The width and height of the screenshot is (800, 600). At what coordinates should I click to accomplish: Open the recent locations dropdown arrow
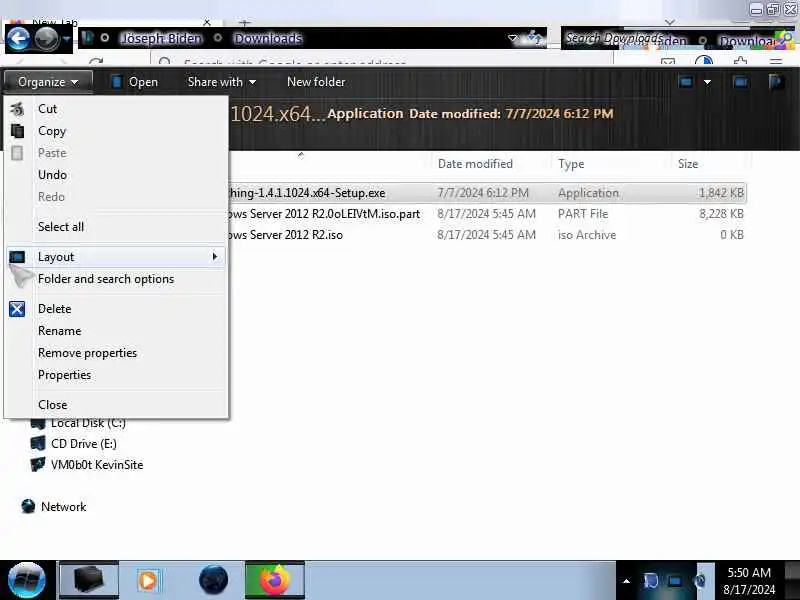pyautogui.click(x=66, y=39)
